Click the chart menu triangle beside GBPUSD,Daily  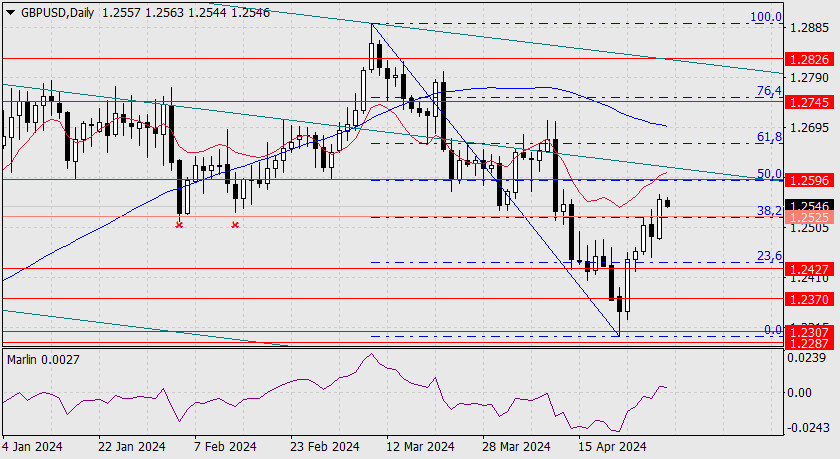11,12
